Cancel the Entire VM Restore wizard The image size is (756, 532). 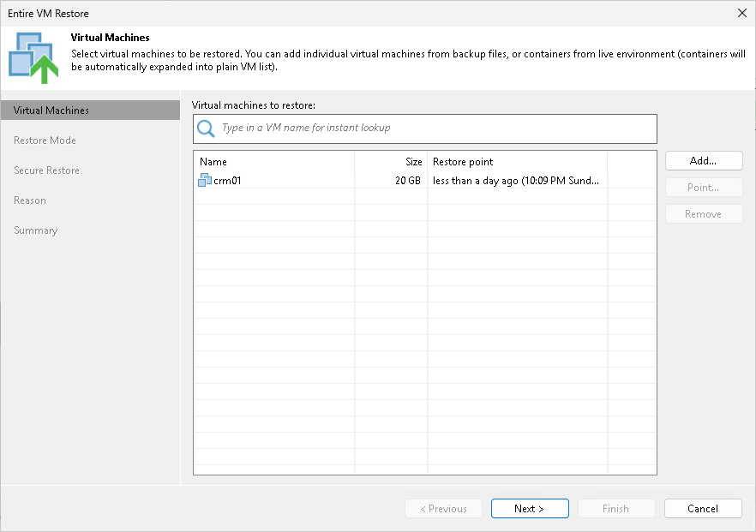click(703, 508)
